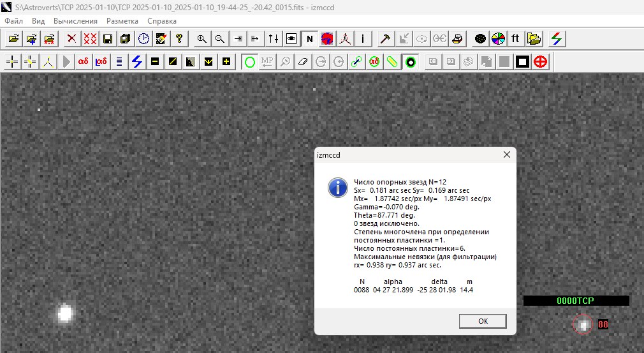Click the star field brush icon
This screenshot has height=353, width=644.
pos(161,39)
